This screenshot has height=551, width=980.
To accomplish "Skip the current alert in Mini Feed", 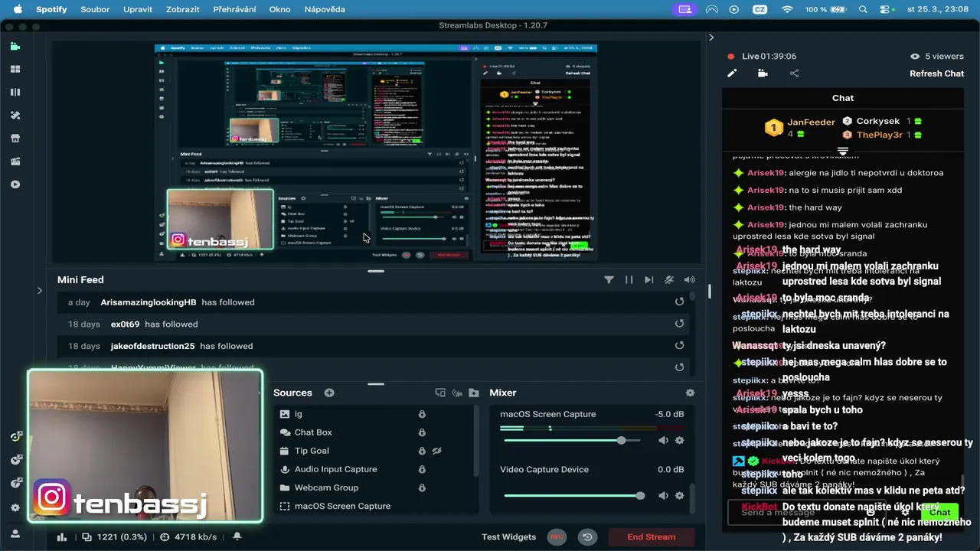I will point(649,280).
